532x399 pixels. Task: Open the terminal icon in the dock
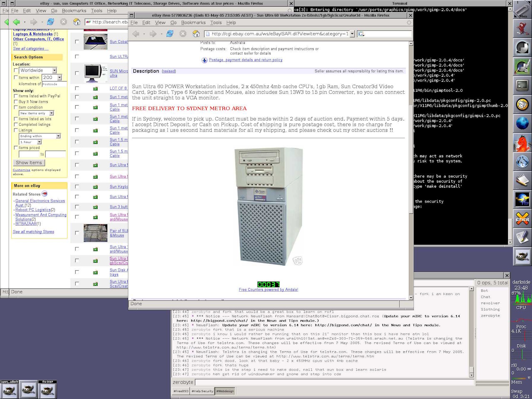(x=522, y=86)
